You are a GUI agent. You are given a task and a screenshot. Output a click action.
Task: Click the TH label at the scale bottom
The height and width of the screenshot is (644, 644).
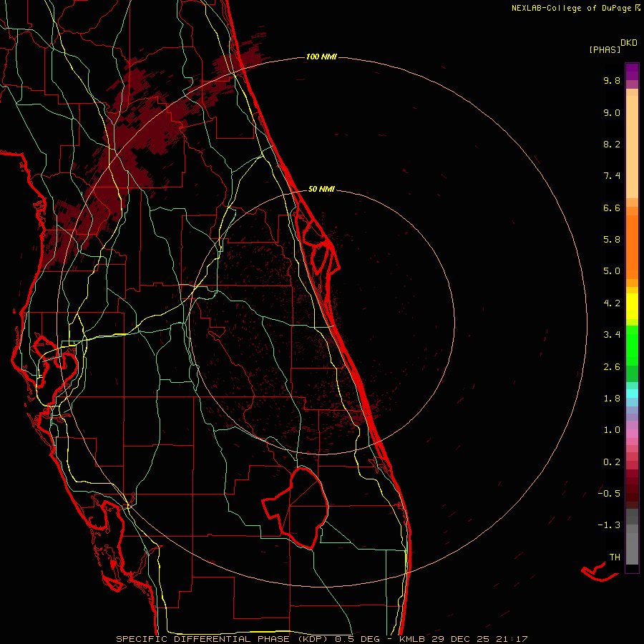[x=615, y=557]
